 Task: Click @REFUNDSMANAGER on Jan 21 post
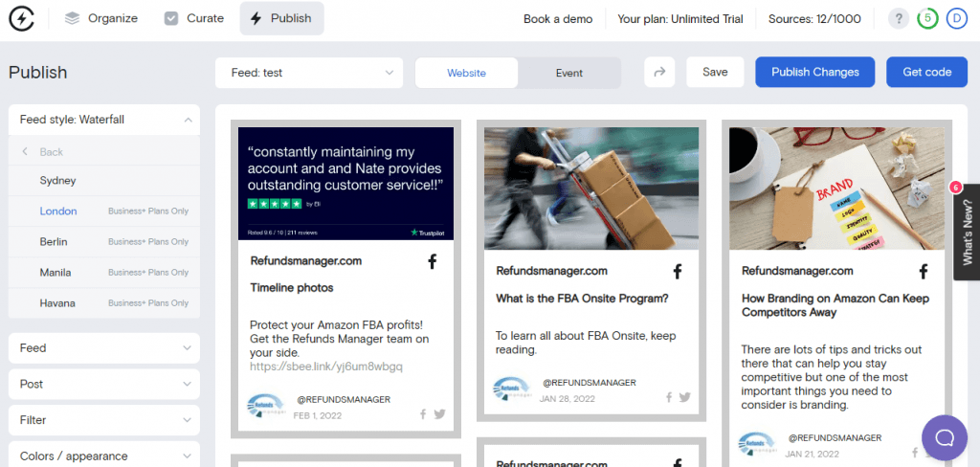coord(835,437)
